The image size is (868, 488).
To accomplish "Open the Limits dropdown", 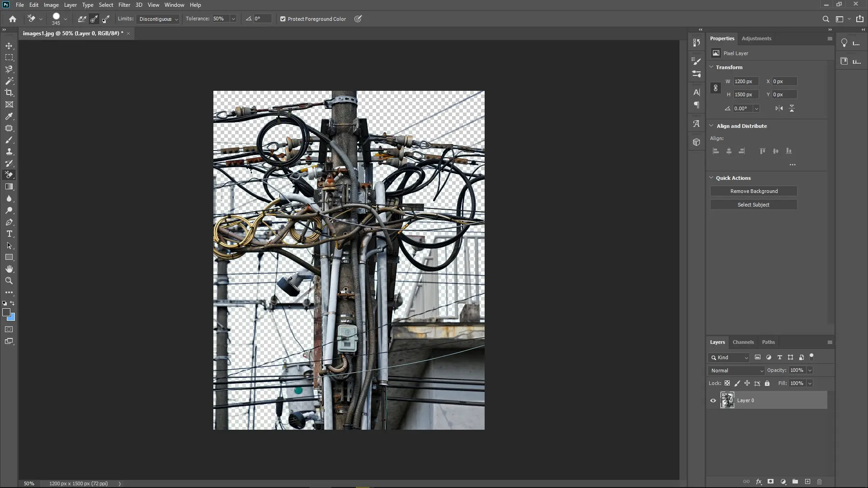I will click(x=158, y=19).
